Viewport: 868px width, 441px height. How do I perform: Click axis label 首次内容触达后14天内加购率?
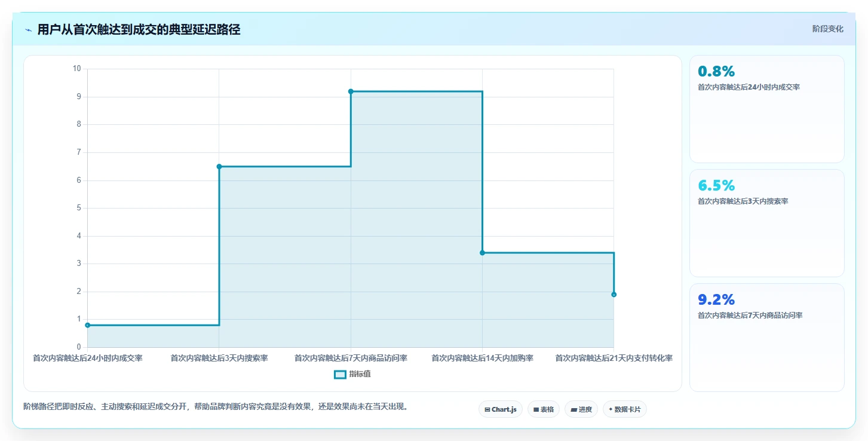482,359
